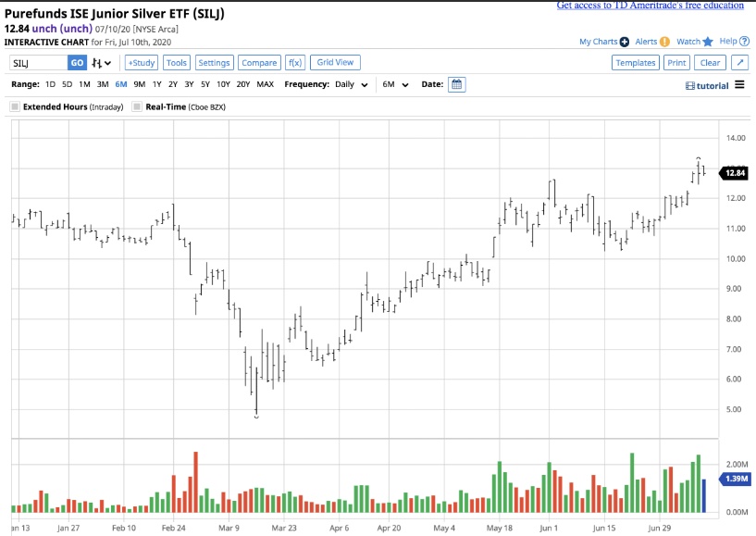Open the Templates menu

click(x=636, y=63)
